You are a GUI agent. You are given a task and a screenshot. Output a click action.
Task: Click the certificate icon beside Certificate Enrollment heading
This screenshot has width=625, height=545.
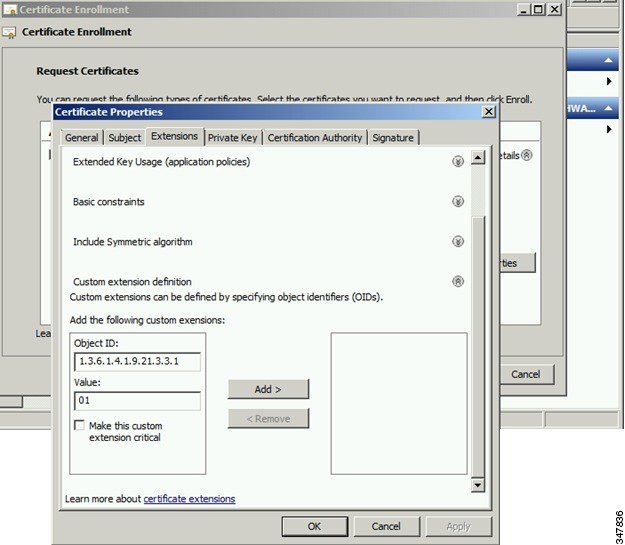point(9,33)
